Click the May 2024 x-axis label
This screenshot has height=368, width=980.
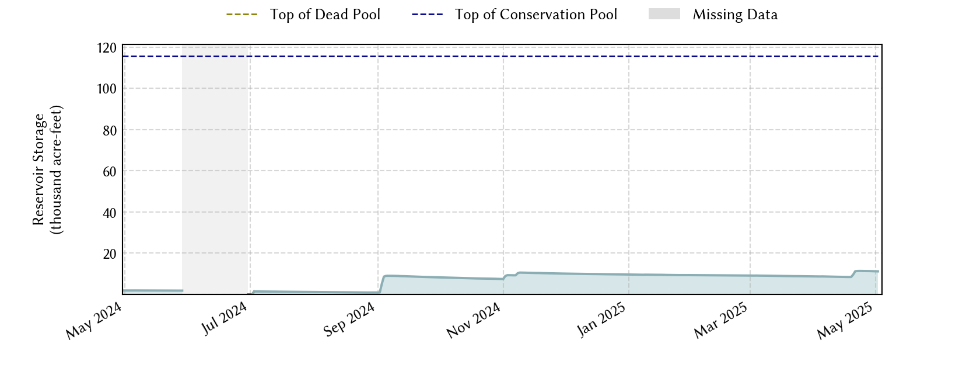(93, 321)
